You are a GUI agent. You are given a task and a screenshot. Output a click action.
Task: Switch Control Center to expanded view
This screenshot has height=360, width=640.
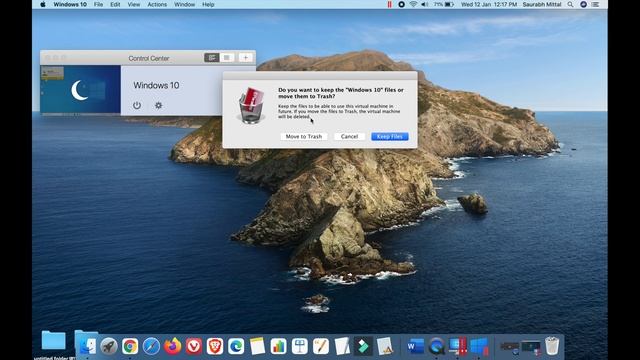(x=211, y=58)
